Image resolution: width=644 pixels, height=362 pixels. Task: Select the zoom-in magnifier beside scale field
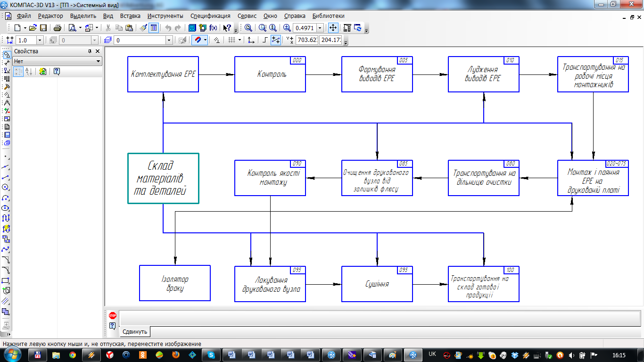287,28
